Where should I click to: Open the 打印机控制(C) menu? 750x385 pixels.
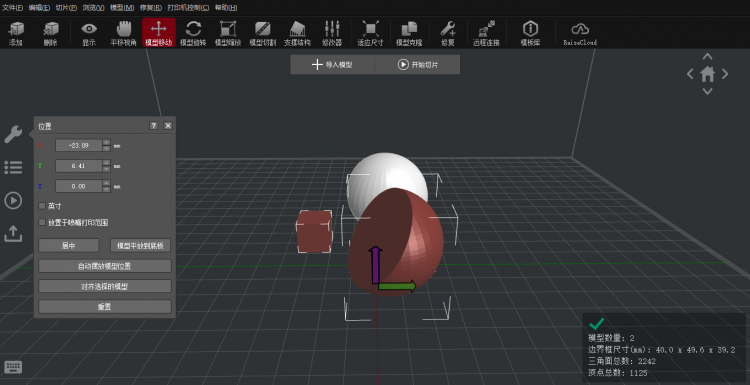188,8
